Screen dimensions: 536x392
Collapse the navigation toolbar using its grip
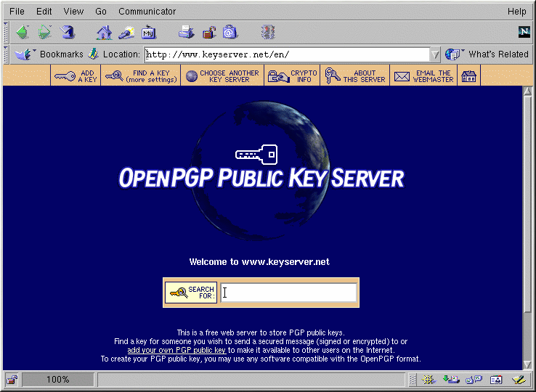pyautogui.click(x=6, y=32)
